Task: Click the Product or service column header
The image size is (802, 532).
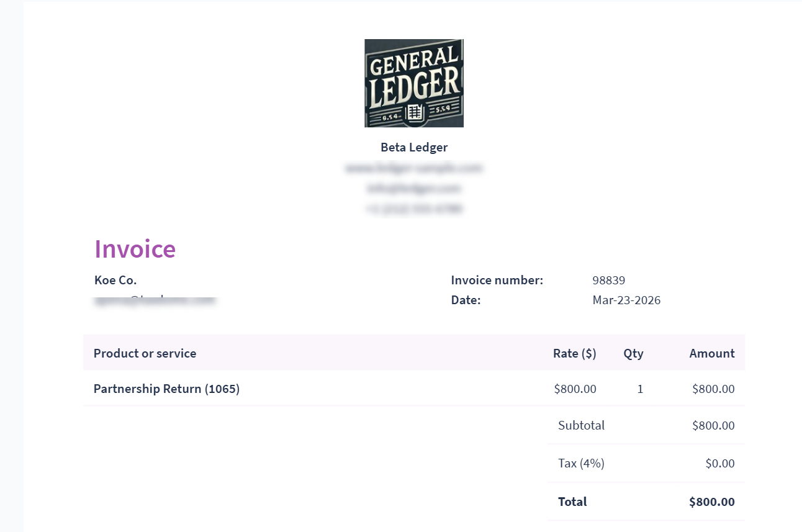Action: pyautogui.click(x=145, y=353)
